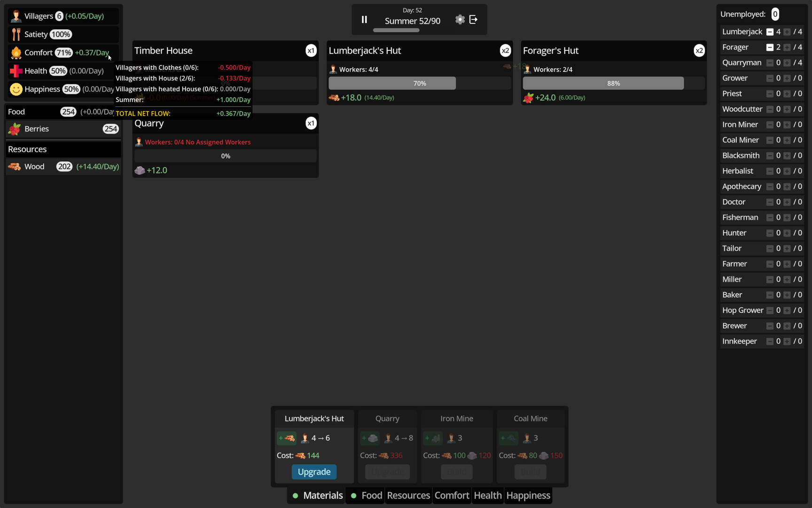Select the Quarry building card title

pos(149,123)
